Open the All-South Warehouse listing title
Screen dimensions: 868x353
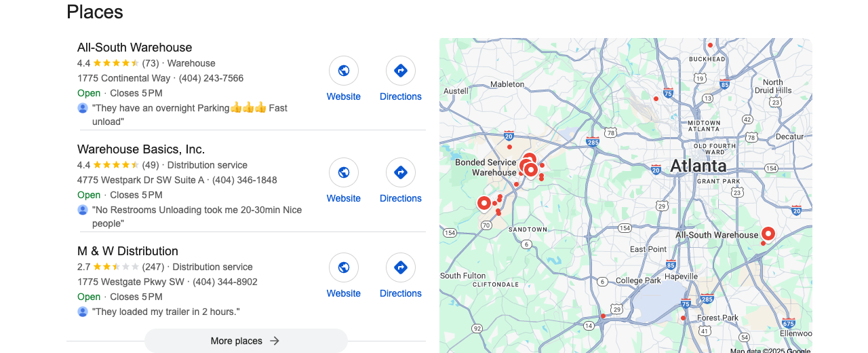[x=135, y=48]
